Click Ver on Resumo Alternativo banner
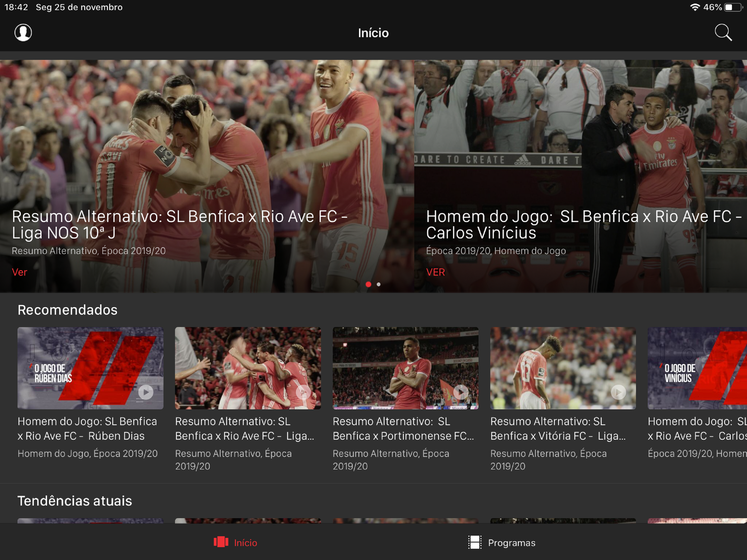Image resolution: width=747 pixels, height=560 pixels. [20, 272]
